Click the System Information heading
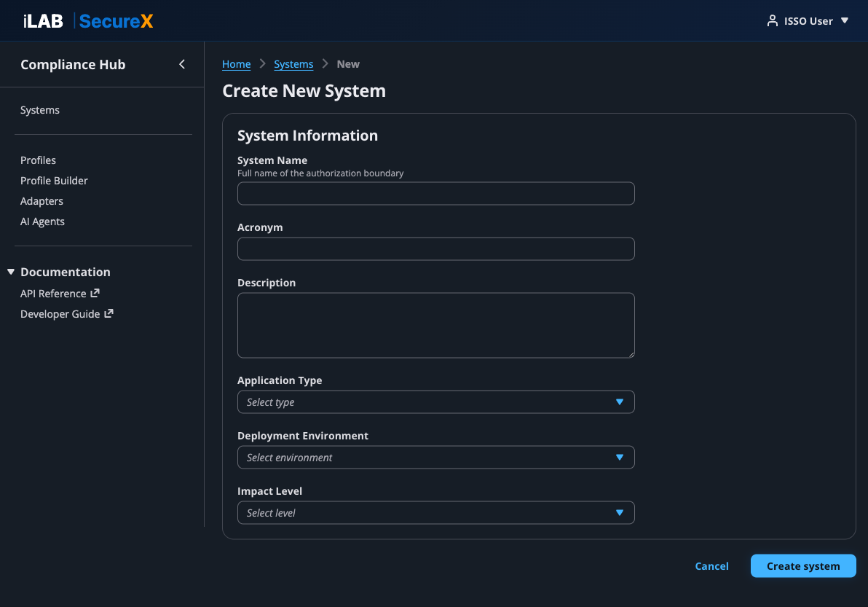This screenshot has height=607, width=868. (x=307, y=136)
